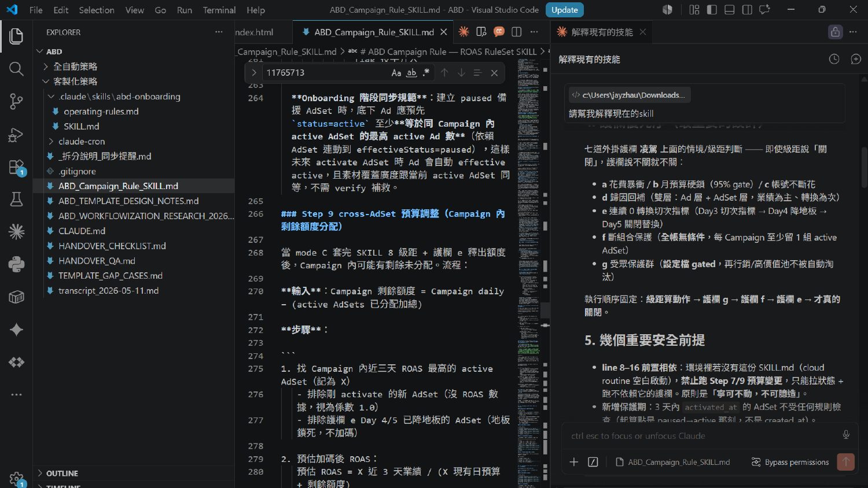
Task: Click the Manage gear icon
Action: 16,478
